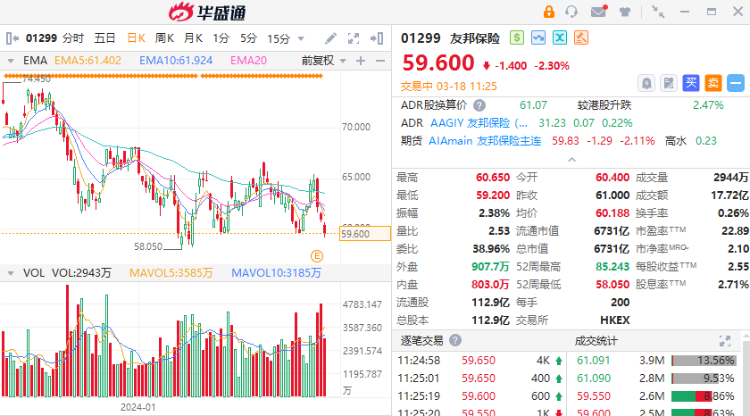Switch to 五日 chart tab
Image resolution: width=750 pixels, height=416 pixels.
(105, 38)
